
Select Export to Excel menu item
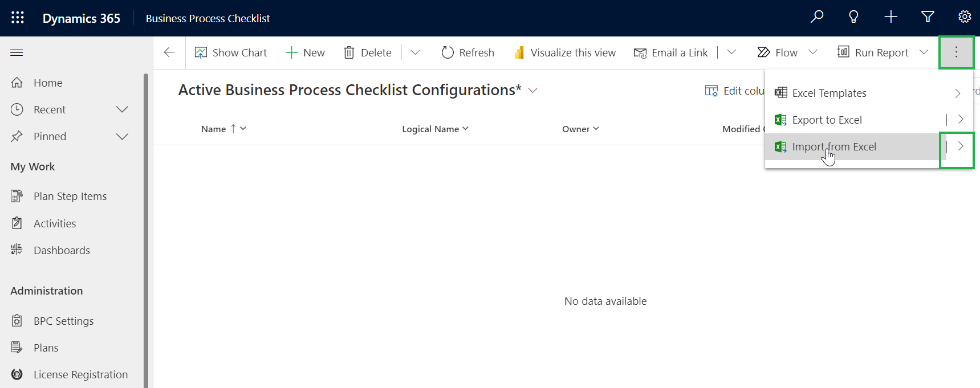827,120
